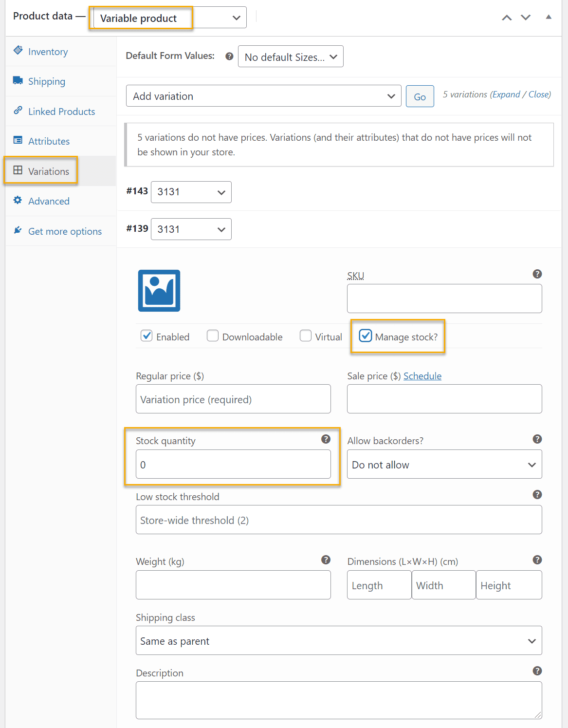Toggle the Manage stock? checkbox
Viewport: 568px width, 728px height.
coord(366,336)
